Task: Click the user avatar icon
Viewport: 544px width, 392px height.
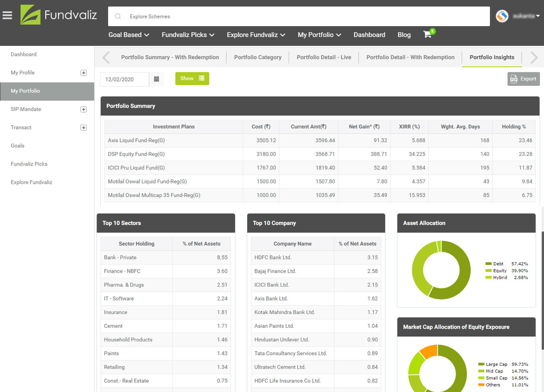Action: [502, 16]
